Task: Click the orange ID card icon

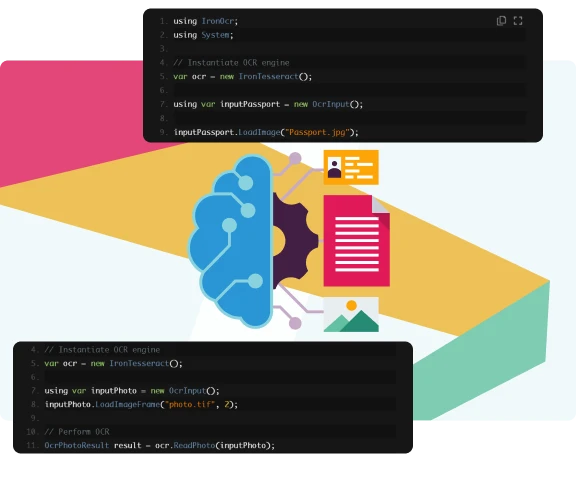Action: 351,167
